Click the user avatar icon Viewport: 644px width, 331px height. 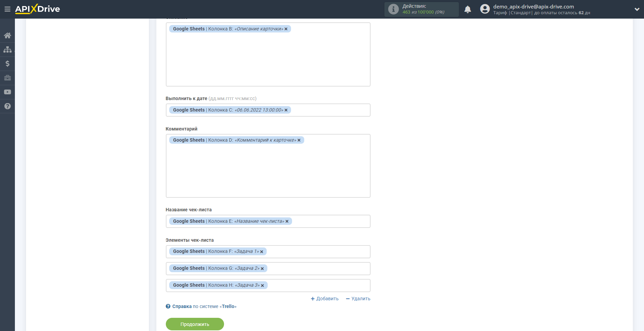click(485, 9)
